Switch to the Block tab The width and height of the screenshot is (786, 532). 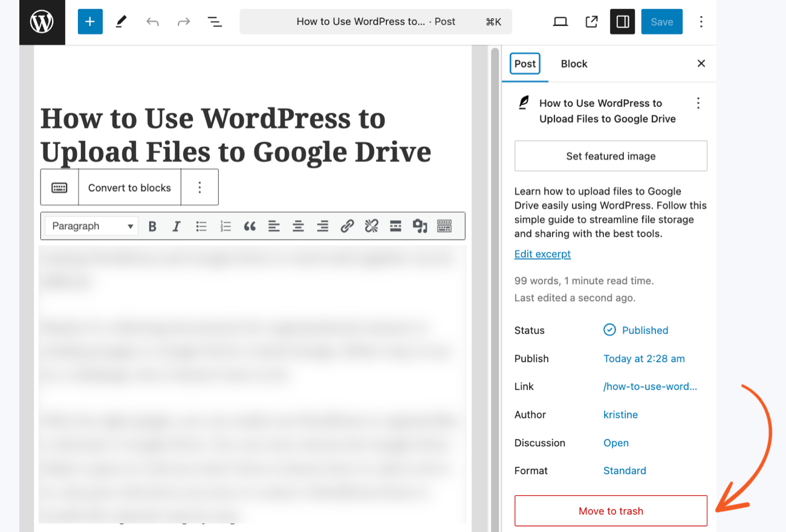click(574, 63)
